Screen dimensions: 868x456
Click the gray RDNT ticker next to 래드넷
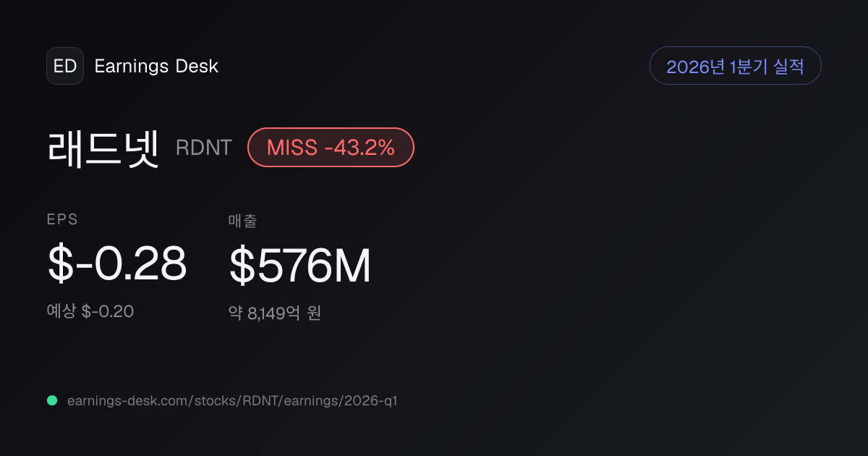point(204,148)
